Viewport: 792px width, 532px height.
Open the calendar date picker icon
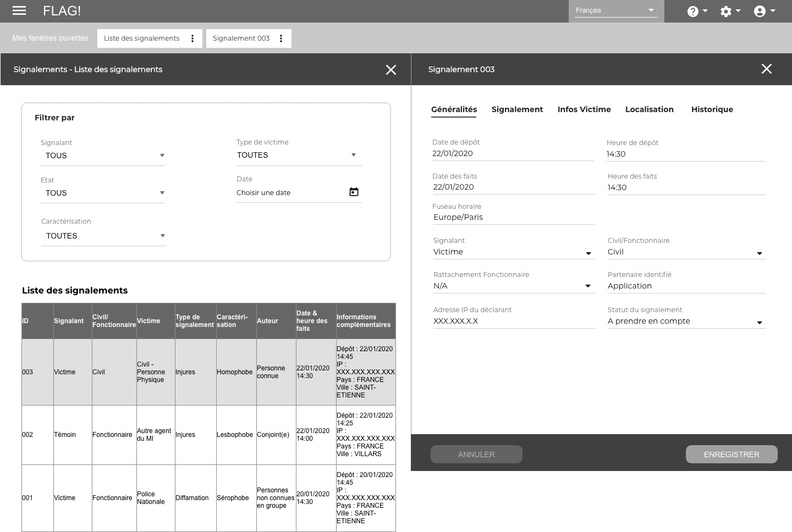pyautogui.click(x=354, y=192)
